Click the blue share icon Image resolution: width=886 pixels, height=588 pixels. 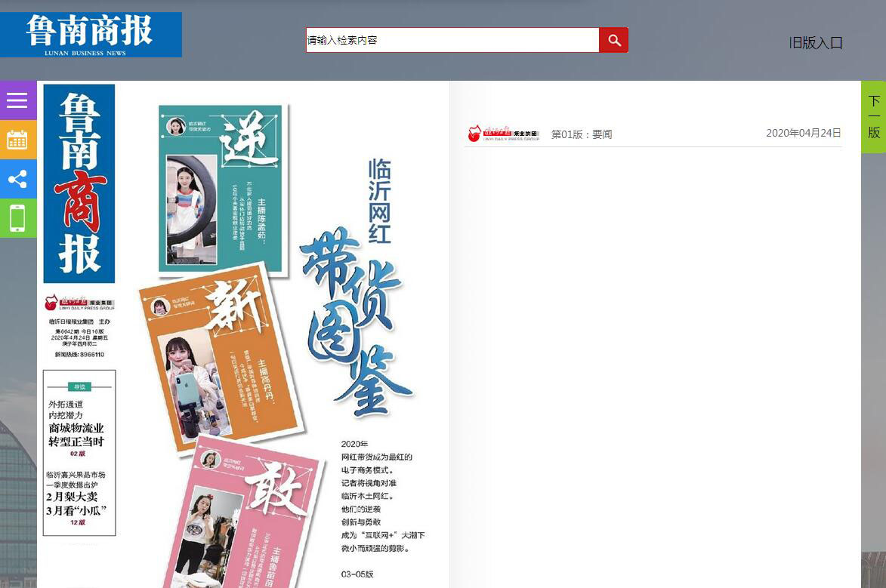pyautogui.click(x=17, y=179)
